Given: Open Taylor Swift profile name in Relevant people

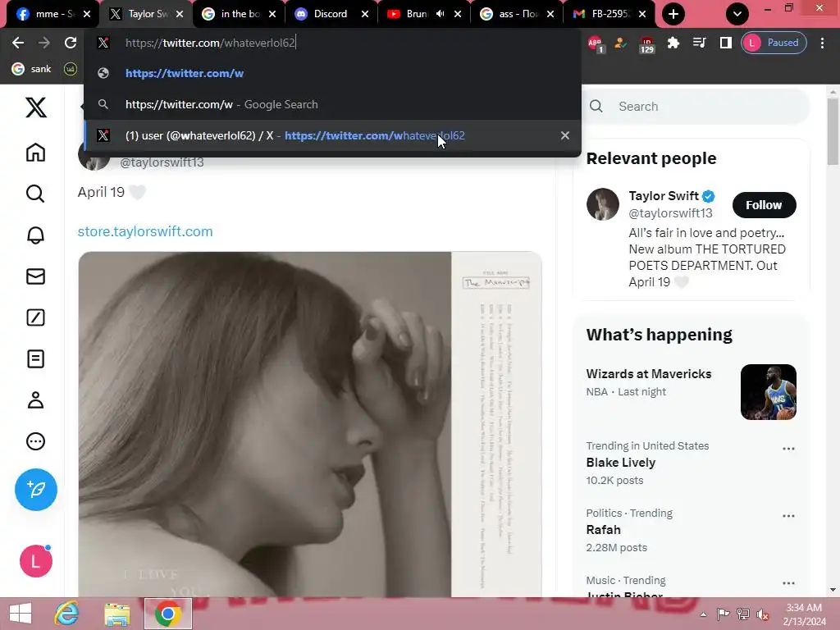Looking at the screenshot, I should tap(664, 196).
